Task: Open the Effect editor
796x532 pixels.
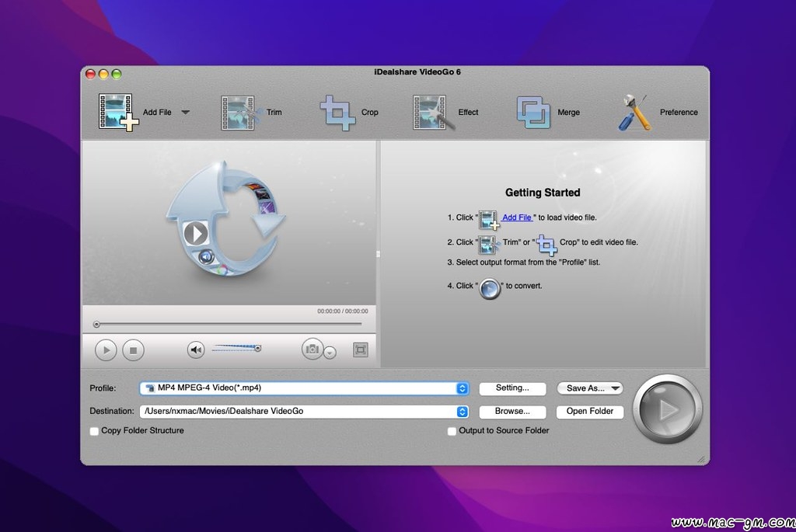Action: coord(445,113)
